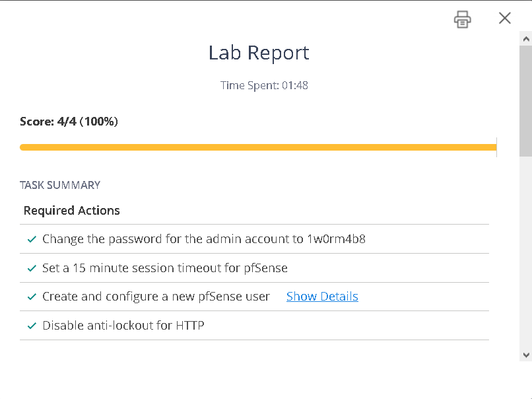
Task: Click checkmark beside session timeout task
Action: click(x=31, y=268)
